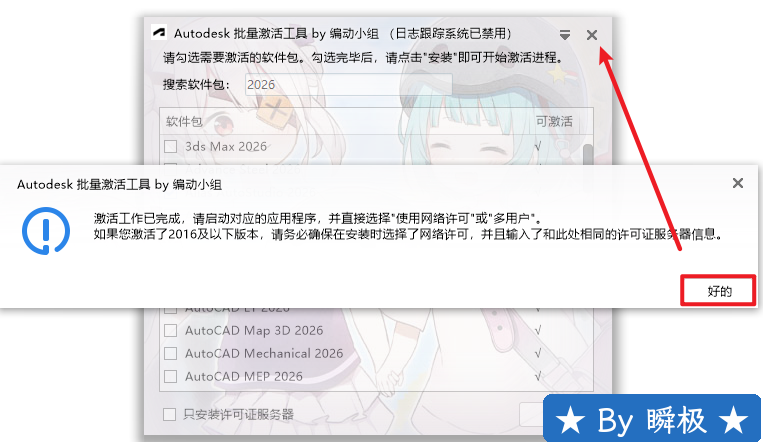Enable the 只安装许可证服务器 checkbox
Screen dimensions: 763x442
pyautogui.click(x=169, y=415)
